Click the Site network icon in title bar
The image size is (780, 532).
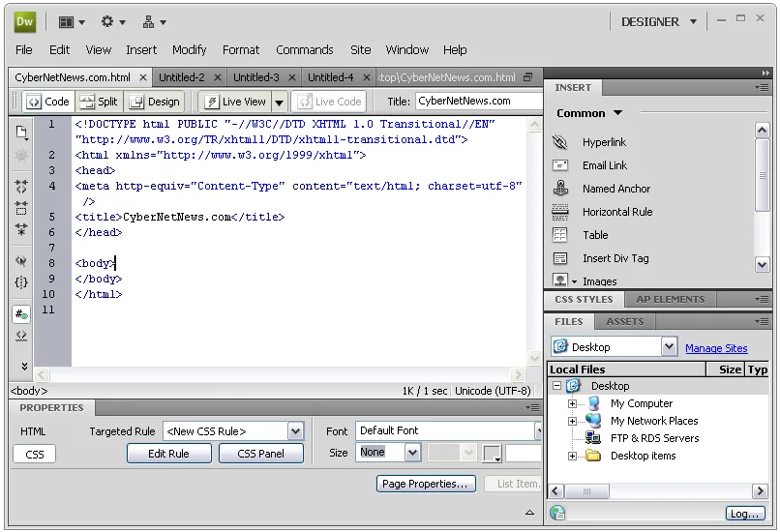(x=154, y=22)
